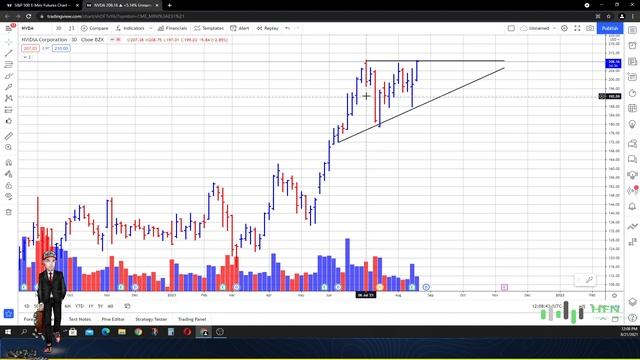
Task: Select the YTD date range
Action: point(79,306)
